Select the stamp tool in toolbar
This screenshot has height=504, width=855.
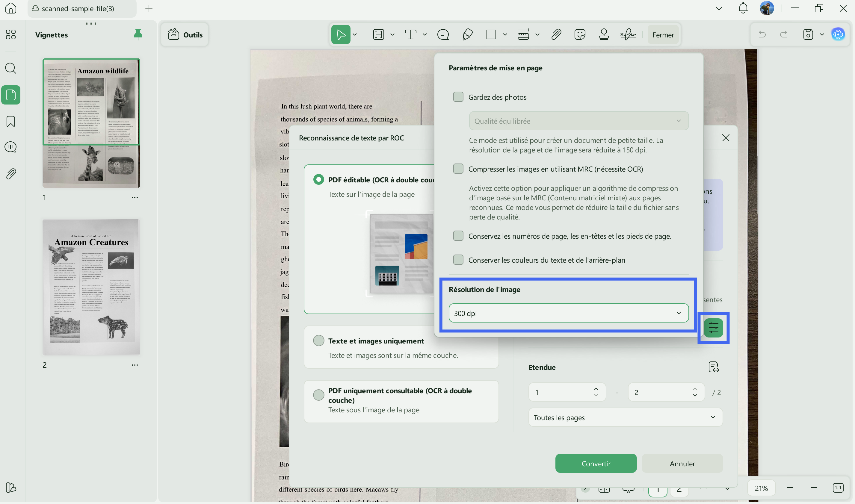[x=604, y=35]
